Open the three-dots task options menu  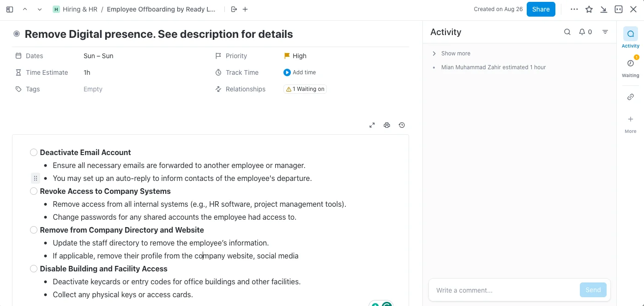coord(574,9)
